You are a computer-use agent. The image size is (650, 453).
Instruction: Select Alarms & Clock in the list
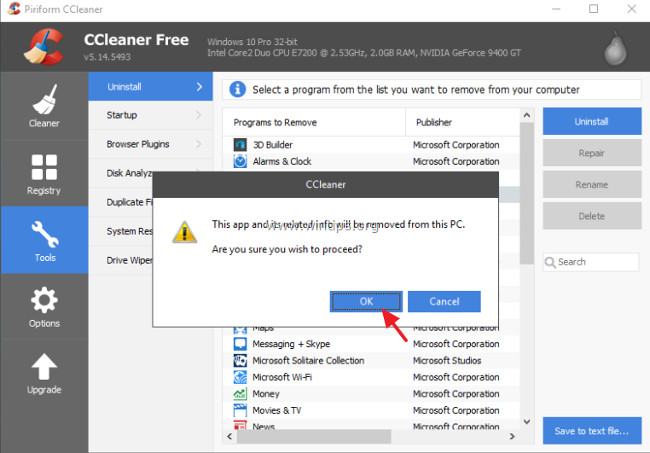click(x=371, y=161)
